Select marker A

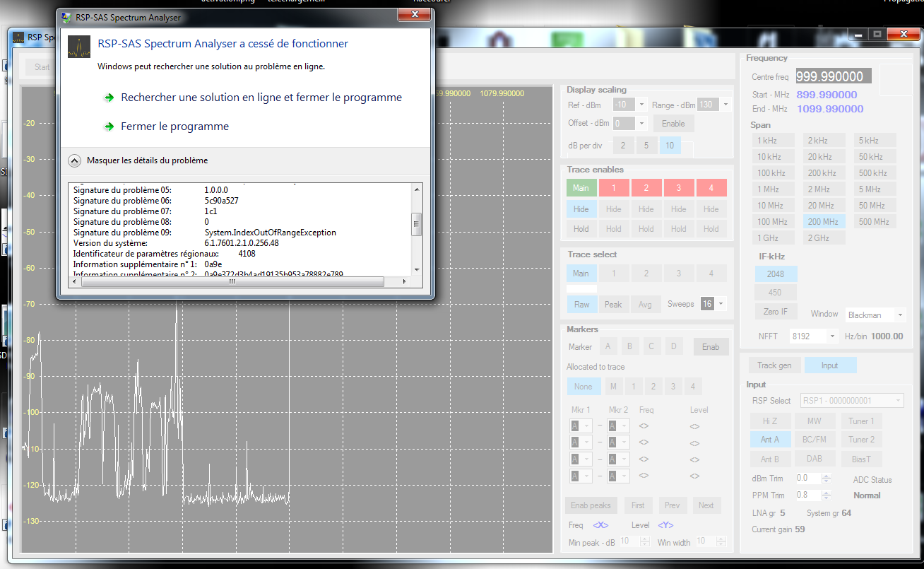pyautogui.click(x=608, y=346)
